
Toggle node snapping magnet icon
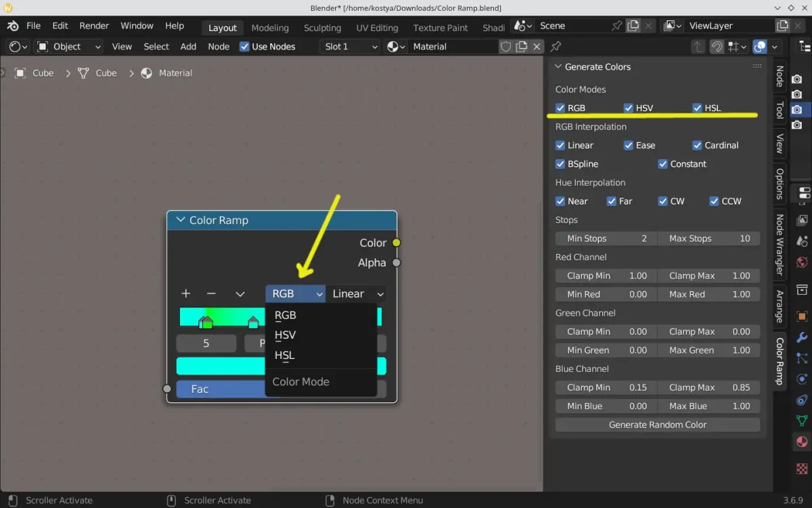click(x=717, y=47)
